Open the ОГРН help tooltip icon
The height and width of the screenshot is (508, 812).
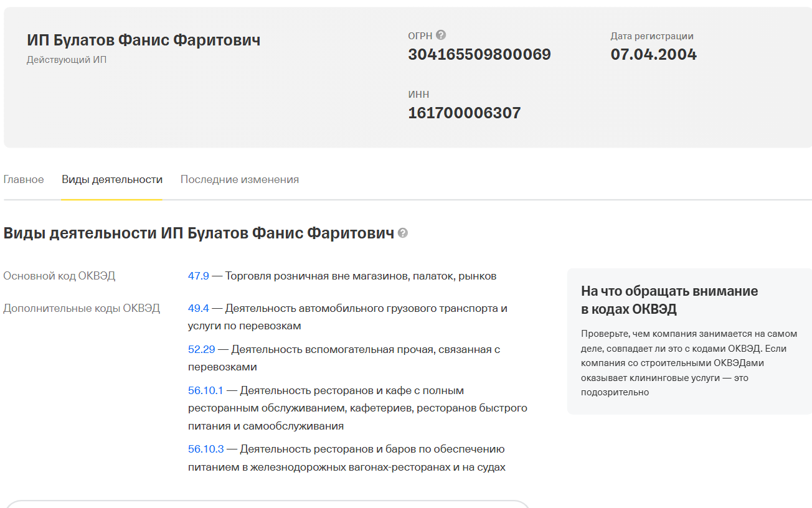(x=441, y=35)
